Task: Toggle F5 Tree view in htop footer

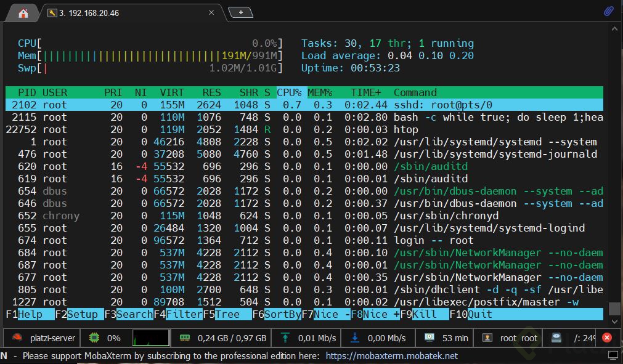Action: point(227,314)
